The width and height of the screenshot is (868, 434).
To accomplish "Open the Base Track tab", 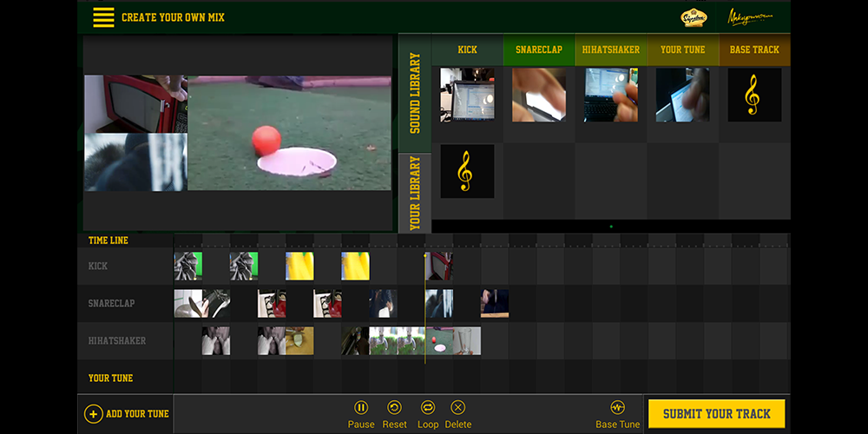I will pyautogui.click(x=754, y=49).
